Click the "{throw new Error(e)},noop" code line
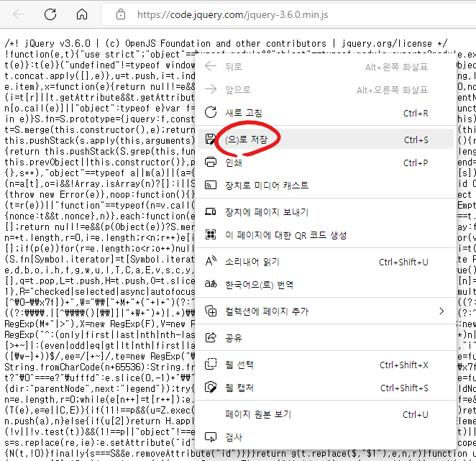The height and width of the screenshot is (461, 476). 99,194
